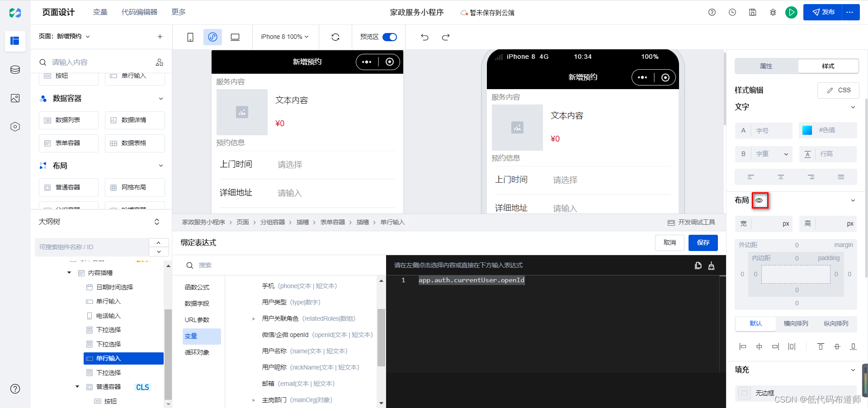Open the code editor menu
868x408 pixels.
coord(139,12)
